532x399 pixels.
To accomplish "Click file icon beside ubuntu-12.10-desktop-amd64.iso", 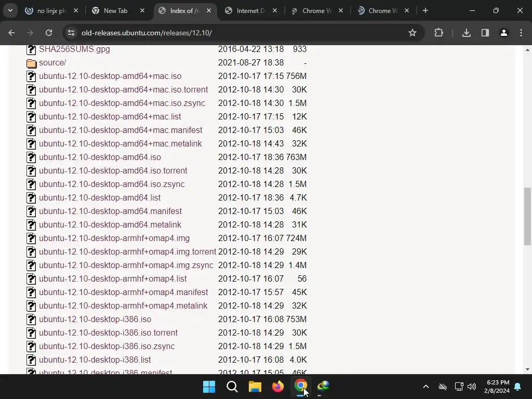I will coord(31,157).
